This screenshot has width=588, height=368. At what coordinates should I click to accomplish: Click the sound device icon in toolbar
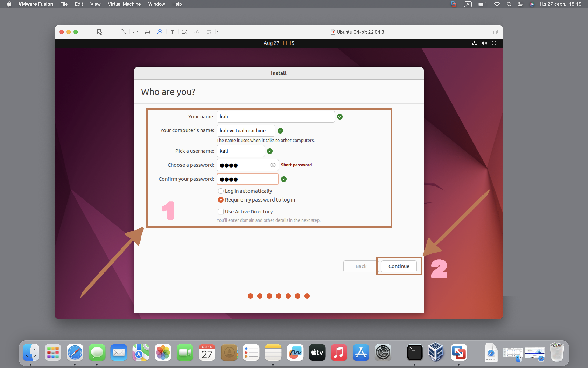coord(172,32)
